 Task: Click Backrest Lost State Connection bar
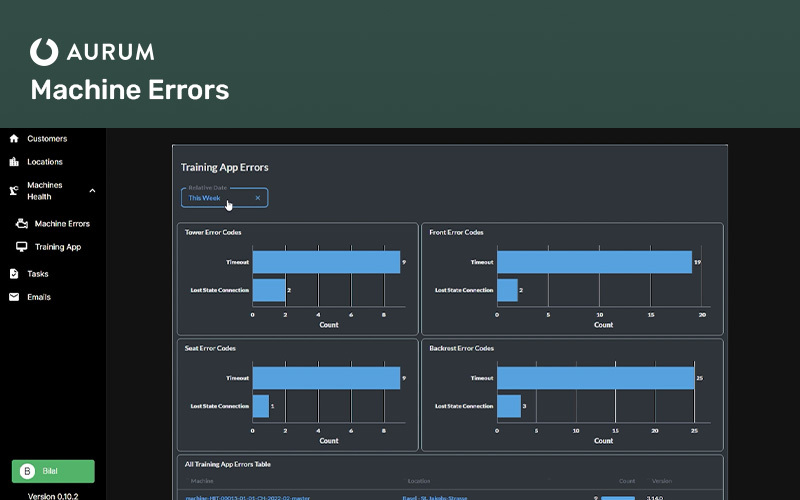[509, 406]
